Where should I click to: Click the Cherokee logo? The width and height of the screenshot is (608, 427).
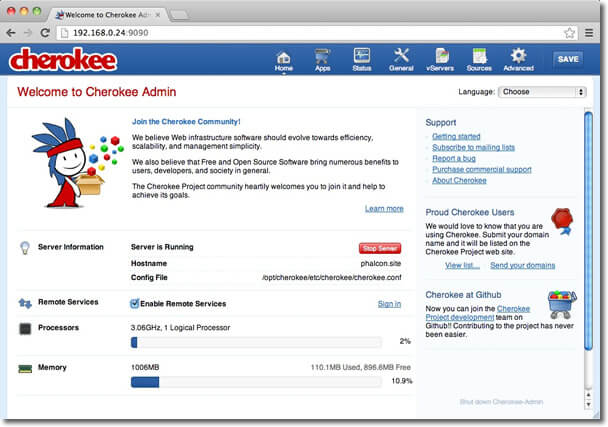click(x=62, y=59)
